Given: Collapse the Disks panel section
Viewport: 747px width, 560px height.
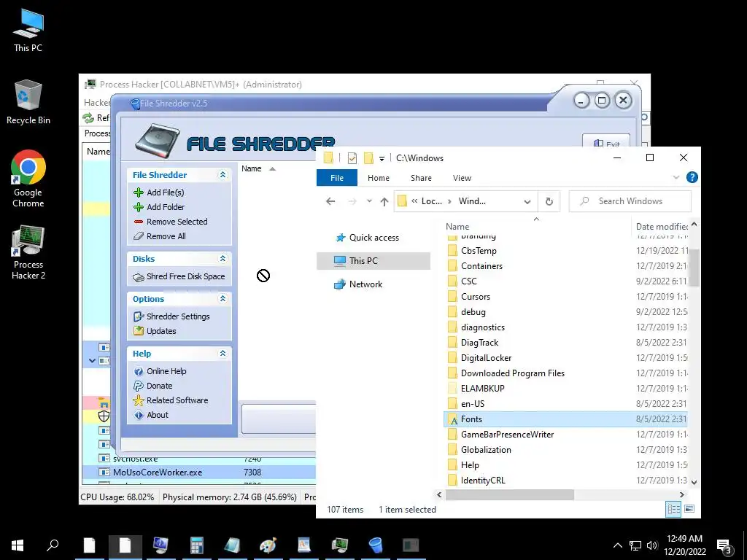Looking at the screenshot, I should click(222, 259).
